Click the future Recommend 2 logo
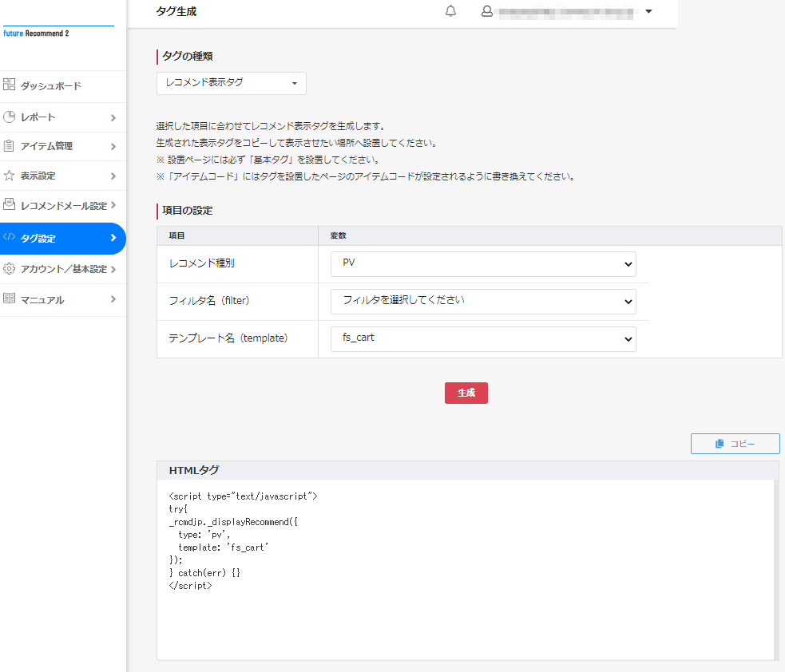This screenshot has width=785, height=672. point(36,33)
